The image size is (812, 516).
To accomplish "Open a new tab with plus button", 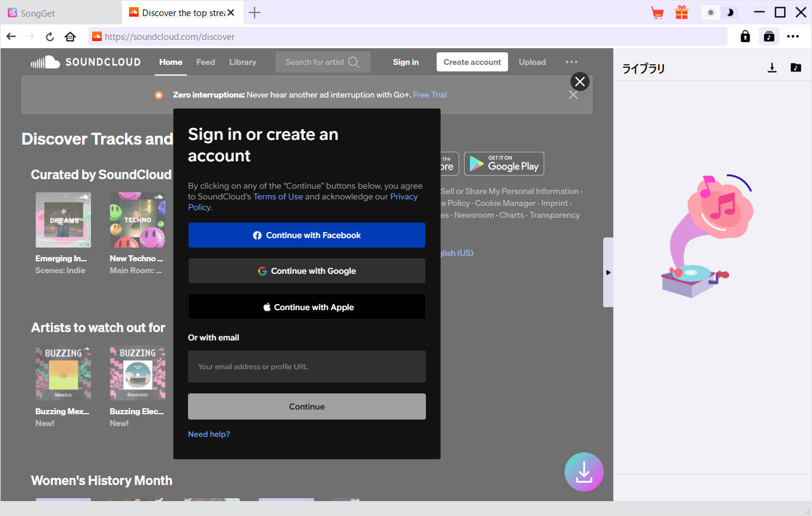I will click(x=255, y=12).
